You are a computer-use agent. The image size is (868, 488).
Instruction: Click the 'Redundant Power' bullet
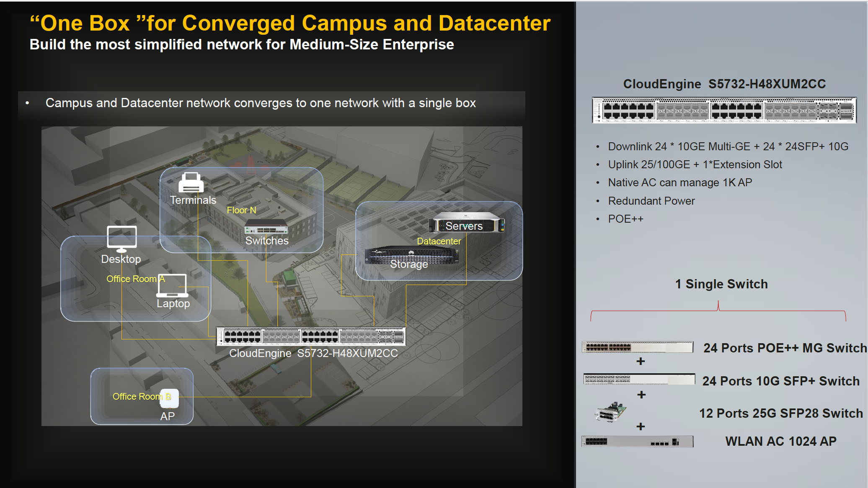click(x=651, y=201)
